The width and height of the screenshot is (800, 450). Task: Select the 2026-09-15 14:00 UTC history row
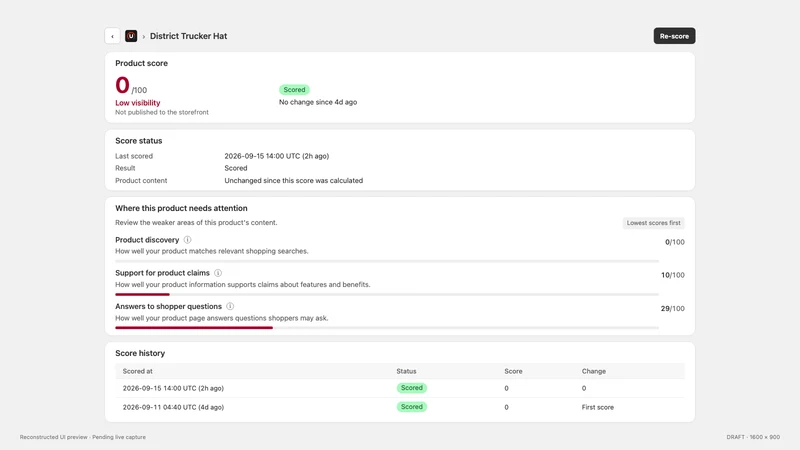click(399, 388)
